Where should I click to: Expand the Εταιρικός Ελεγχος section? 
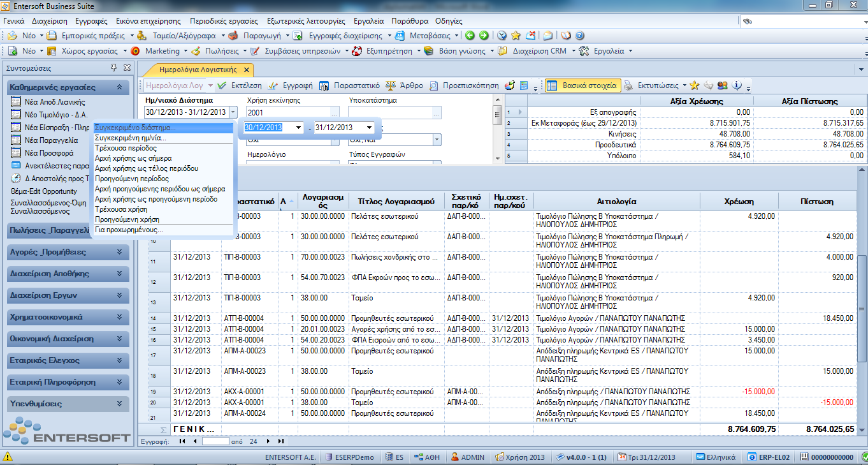(119, 360)
